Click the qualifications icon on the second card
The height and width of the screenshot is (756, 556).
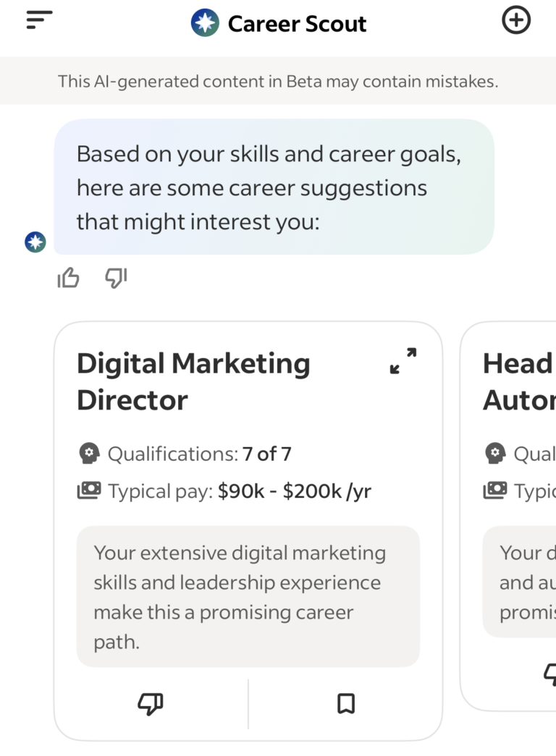[x=495, y=454]
